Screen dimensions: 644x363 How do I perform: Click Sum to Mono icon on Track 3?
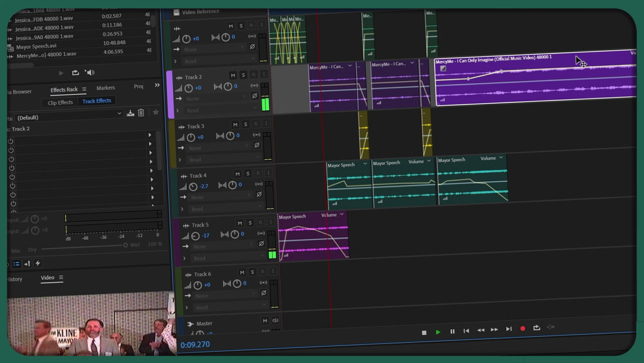(257, 135)
